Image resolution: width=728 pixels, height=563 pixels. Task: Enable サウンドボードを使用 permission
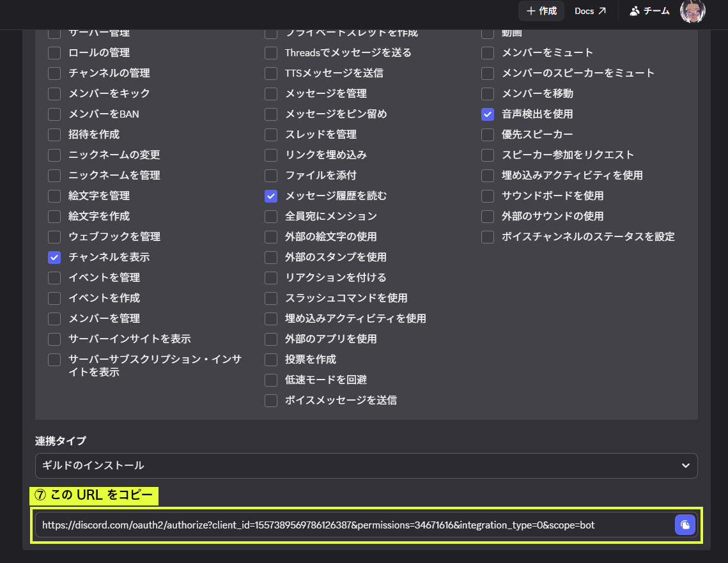[488, 196]
